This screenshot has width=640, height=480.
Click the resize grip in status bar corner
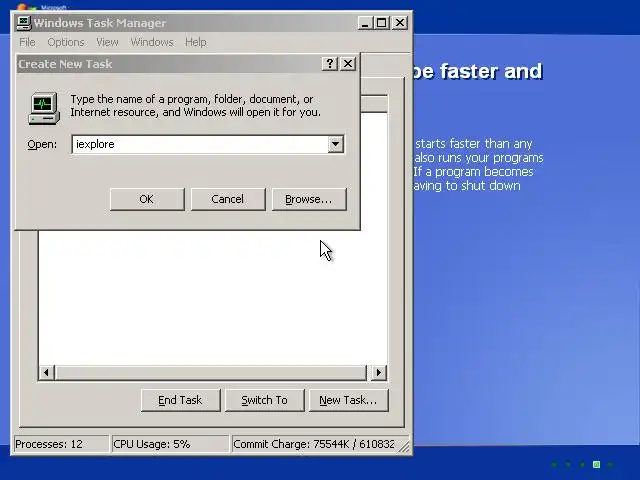coord(404,446)
